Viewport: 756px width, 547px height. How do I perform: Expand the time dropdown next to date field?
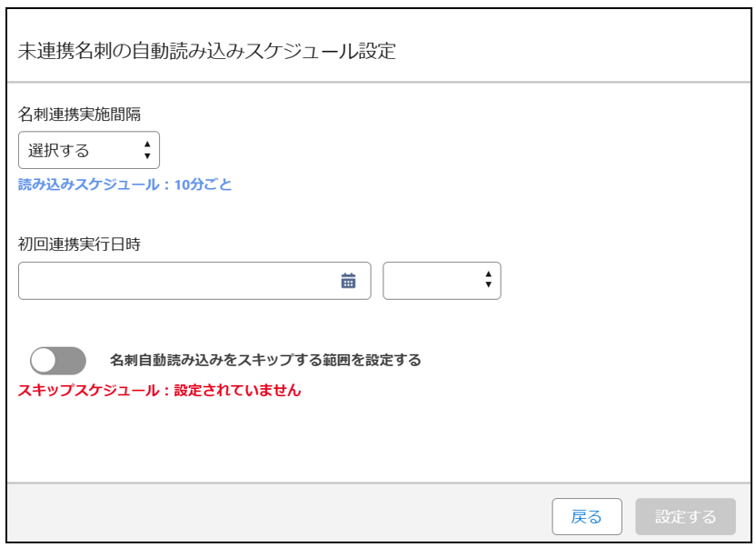[x=442, y=281]
